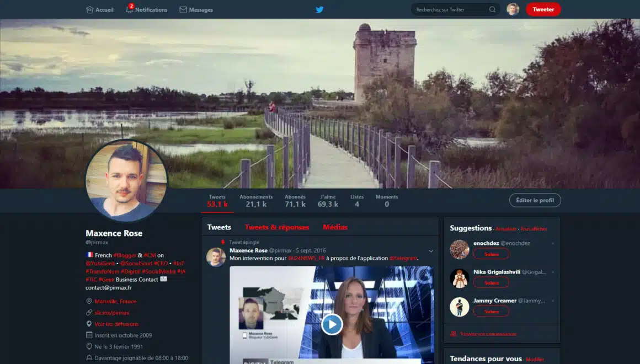Play the pinned tweet video

coord(332,324)
